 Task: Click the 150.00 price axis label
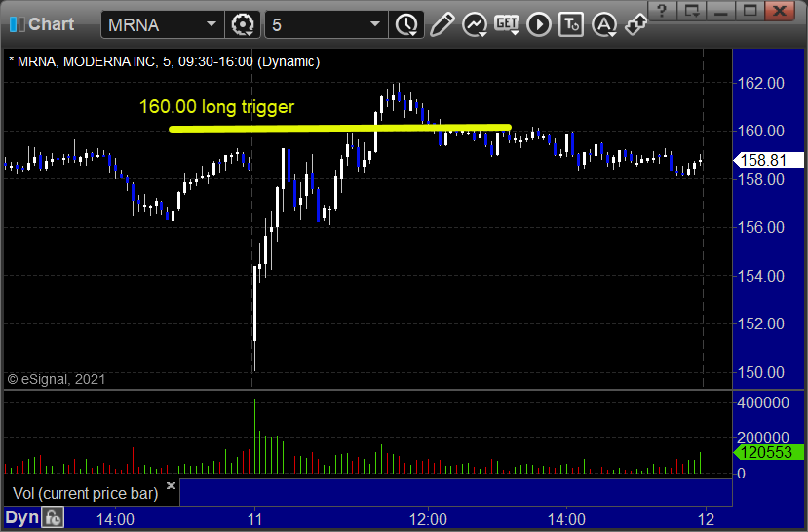coord(761,372)
